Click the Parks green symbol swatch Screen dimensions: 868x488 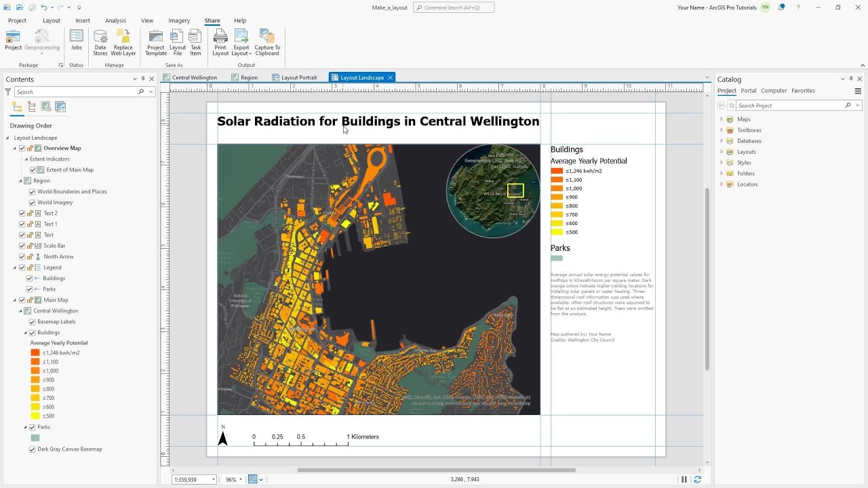point(35,438)
